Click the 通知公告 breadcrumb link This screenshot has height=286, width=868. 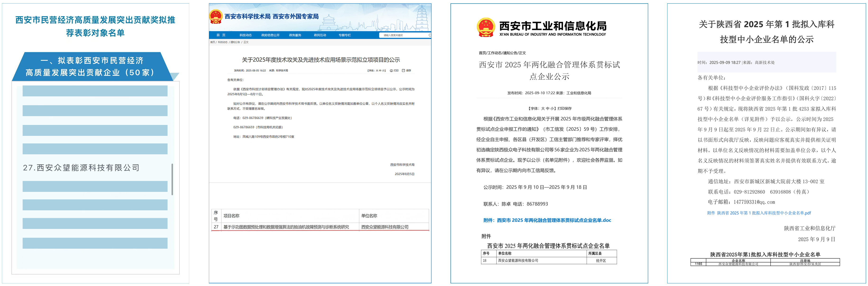[235, 42]
